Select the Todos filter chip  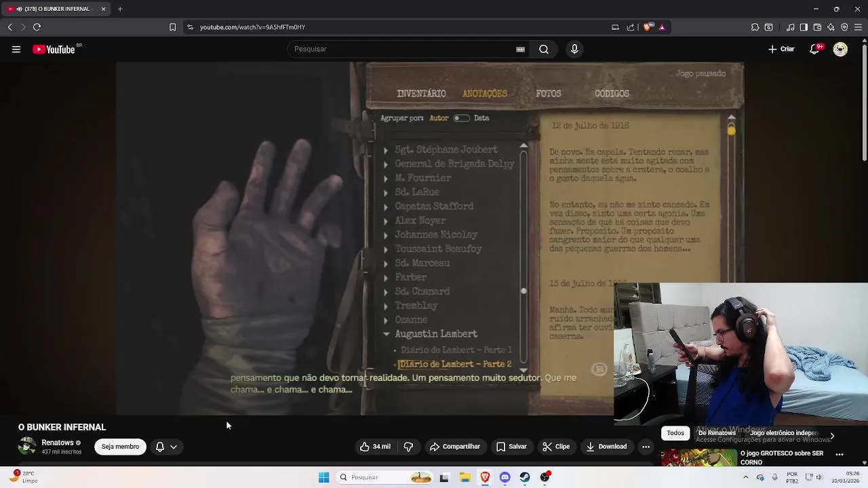click(x=675, y=433)
